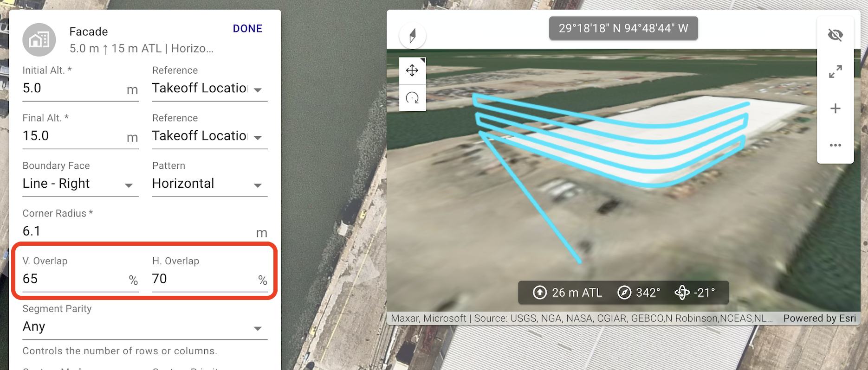This screenshot has height=370, width=868.
Task: Click the altitude 26 m ATL indicator
Action: pos(567,293)
